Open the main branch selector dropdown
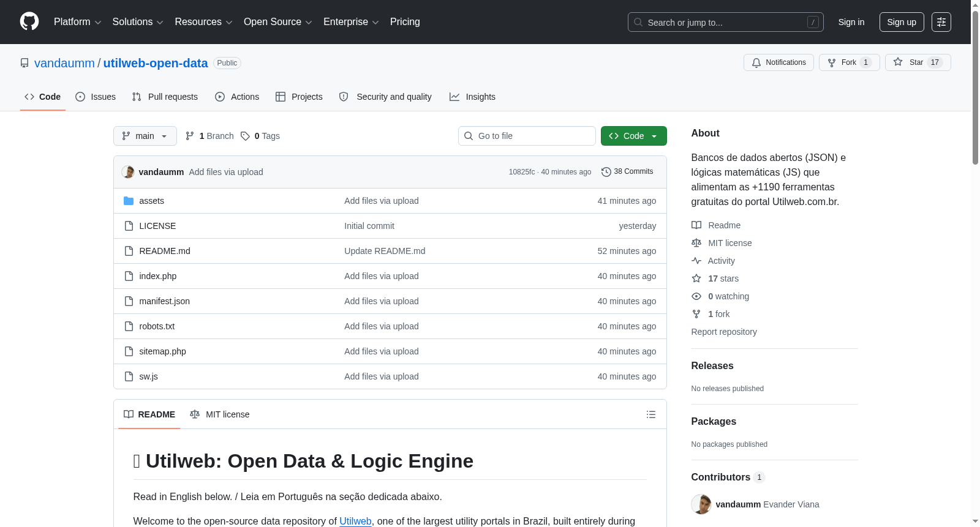Screen dimensions: 980x527 point(145,136)
